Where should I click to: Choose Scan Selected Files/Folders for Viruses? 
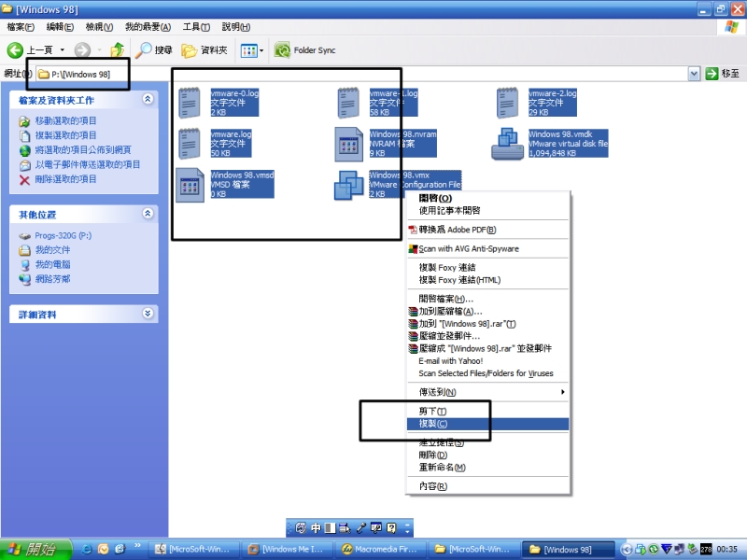[x=487, y=373]
